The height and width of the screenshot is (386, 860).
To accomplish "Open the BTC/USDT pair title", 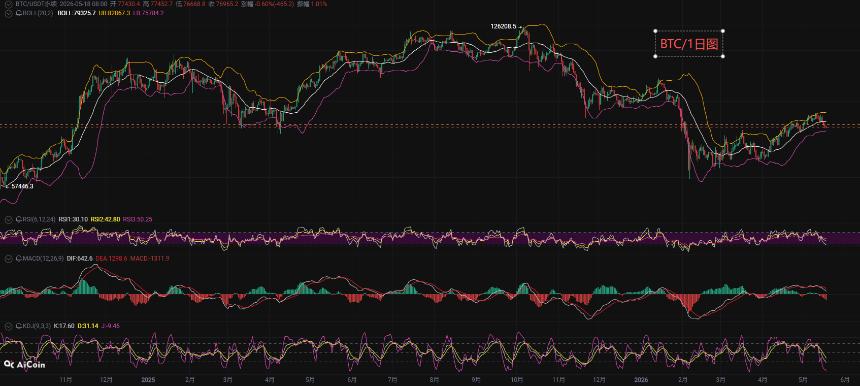I will (36, 4).
